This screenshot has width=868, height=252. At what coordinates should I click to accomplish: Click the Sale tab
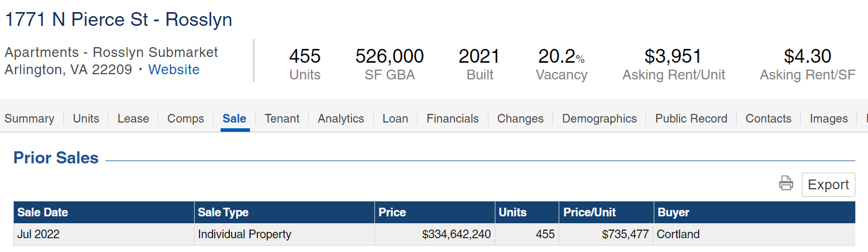click(x=234, y=119)
